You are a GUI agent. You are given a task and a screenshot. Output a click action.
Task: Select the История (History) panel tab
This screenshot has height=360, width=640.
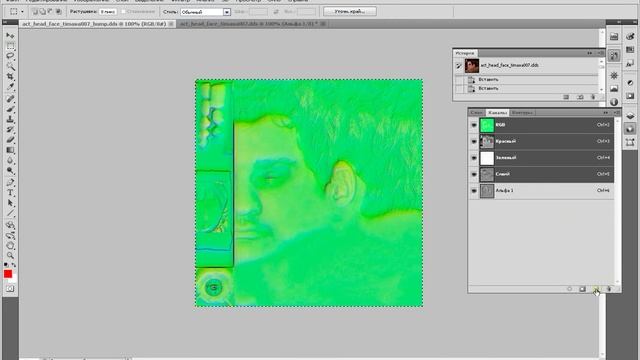465,53
